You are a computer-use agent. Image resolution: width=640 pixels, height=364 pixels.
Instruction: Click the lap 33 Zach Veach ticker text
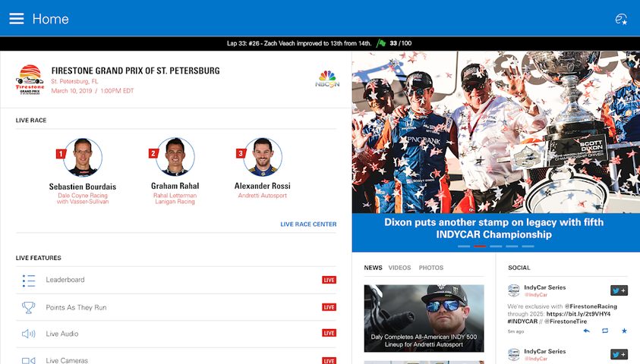299,43
